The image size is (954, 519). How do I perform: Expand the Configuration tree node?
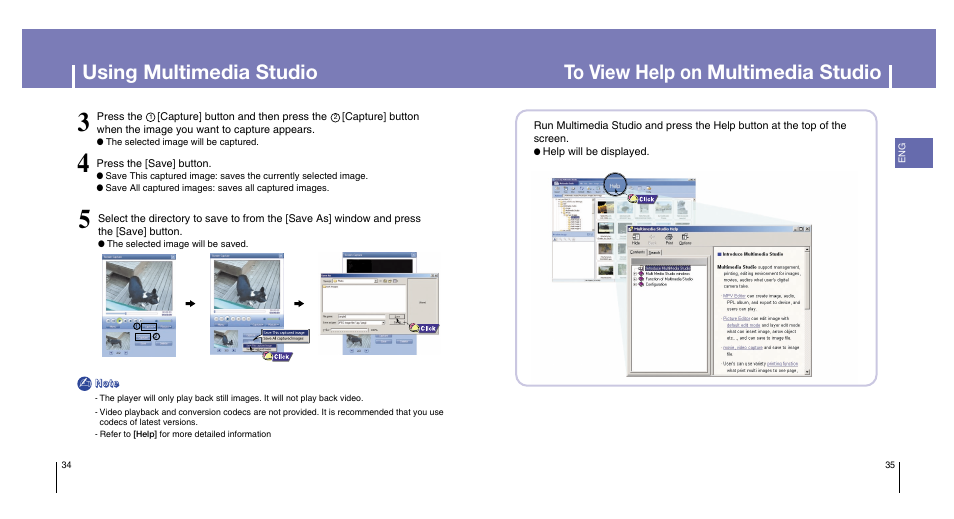pos(635,284)
